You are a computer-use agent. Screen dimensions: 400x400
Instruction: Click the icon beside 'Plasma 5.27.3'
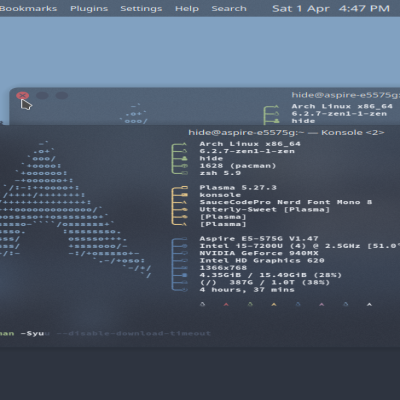(185, 188)
